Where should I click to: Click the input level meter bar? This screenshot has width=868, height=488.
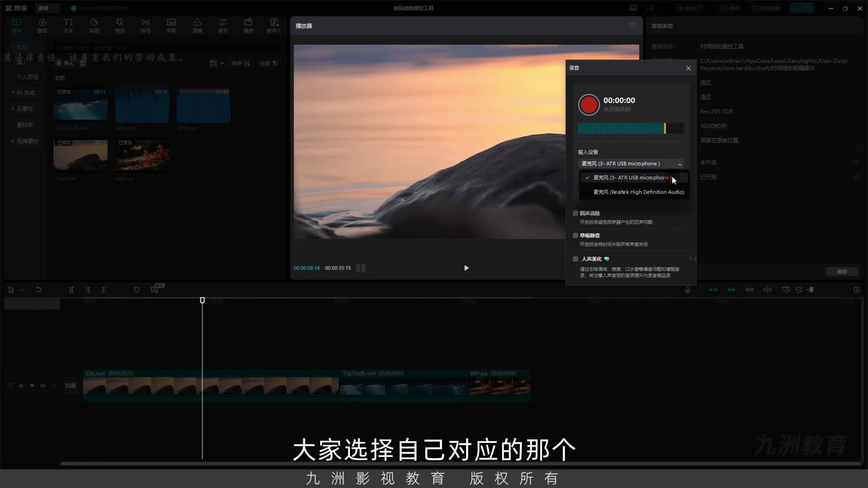[631, 128]
